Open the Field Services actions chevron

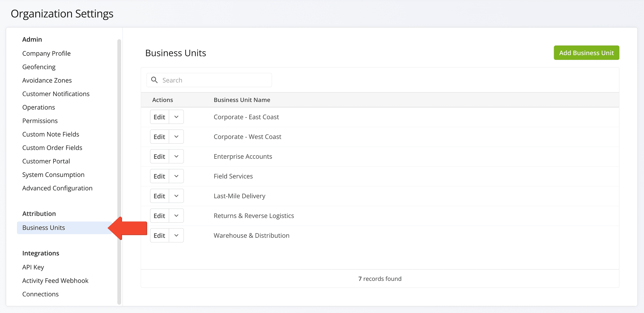(176, 176)
